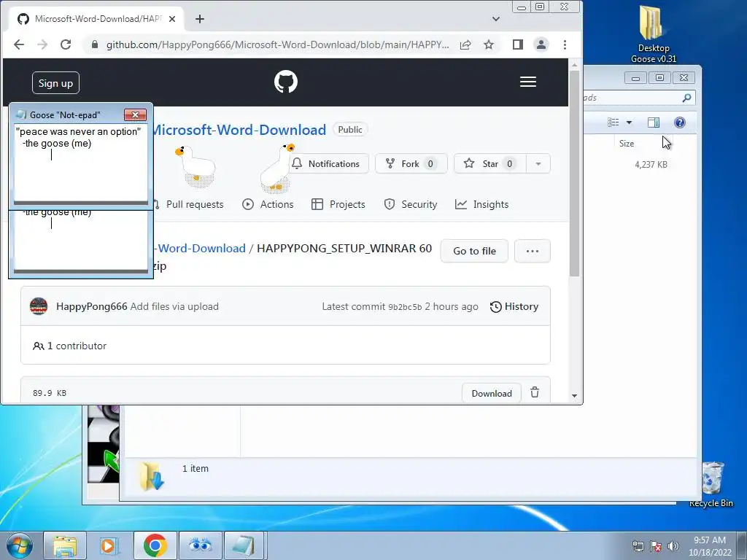
Task: Open the -Word-Download breadcrumb link
Action: point(200,249)
